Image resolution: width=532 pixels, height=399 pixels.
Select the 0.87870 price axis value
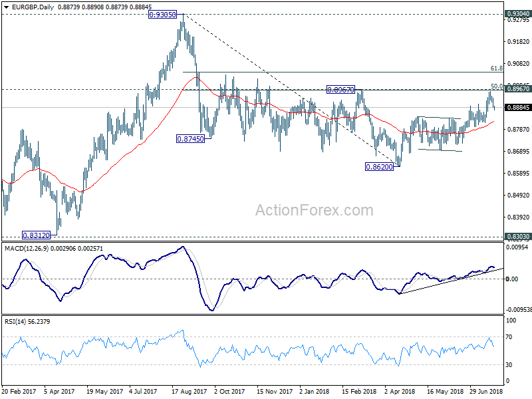point(519,129)
